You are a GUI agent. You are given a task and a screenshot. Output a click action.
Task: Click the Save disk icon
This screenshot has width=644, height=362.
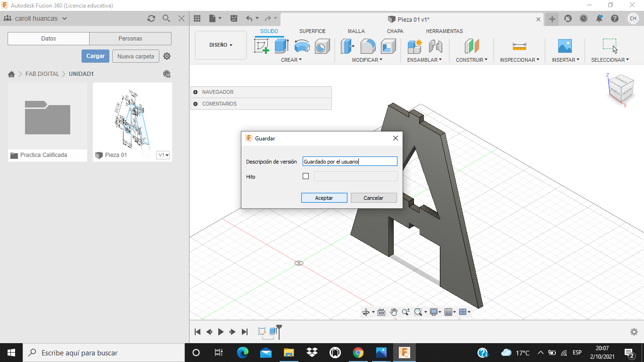click(x=234, y=18)
